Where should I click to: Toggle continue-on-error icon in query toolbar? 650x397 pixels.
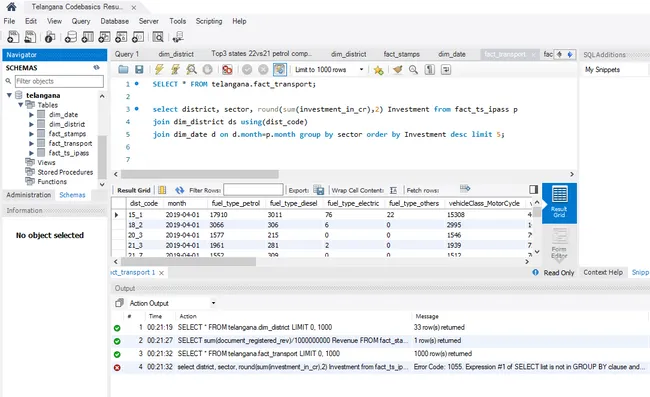(227, 70)
